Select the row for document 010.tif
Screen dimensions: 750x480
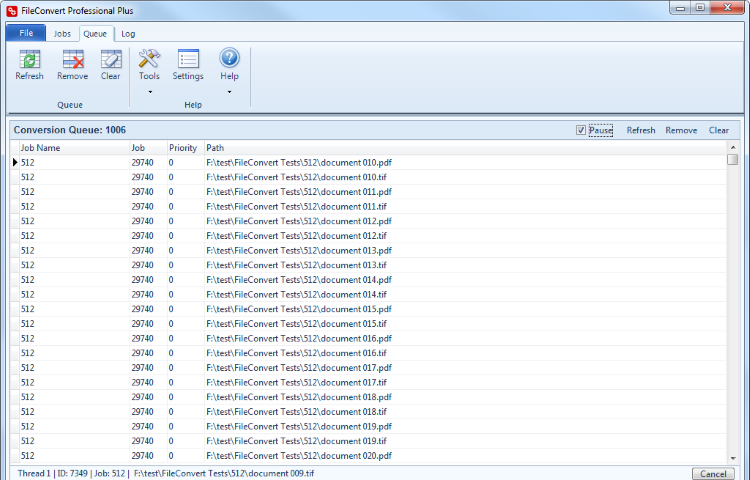(x=368, y=177)
